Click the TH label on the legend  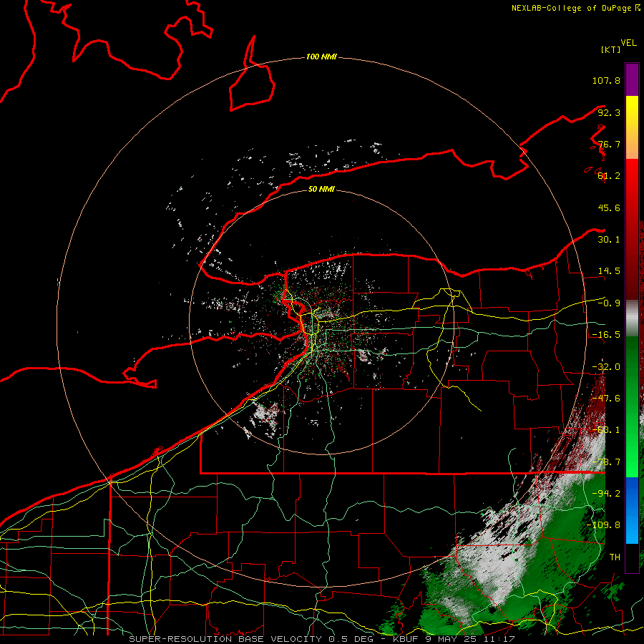point(615,557)
